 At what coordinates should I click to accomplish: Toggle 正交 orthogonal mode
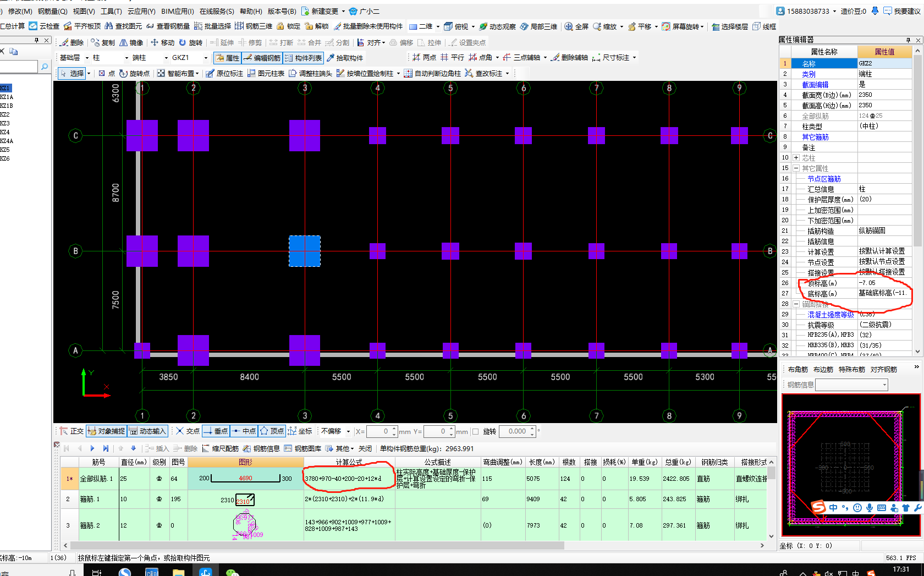pos(71,431)
